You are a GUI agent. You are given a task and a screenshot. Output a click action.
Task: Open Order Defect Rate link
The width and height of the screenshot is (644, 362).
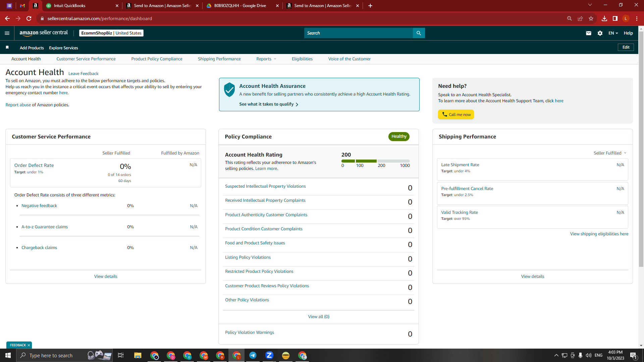34,165
